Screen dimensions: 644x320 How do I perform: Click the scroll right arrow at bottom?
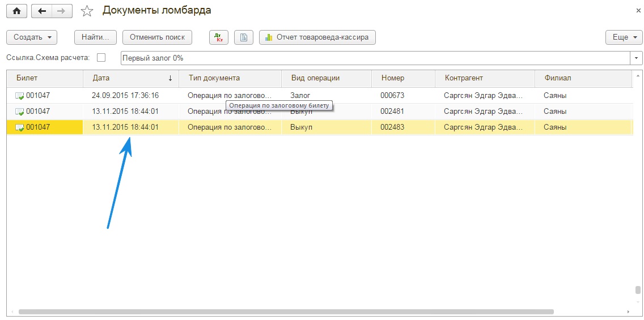[628, 312]
